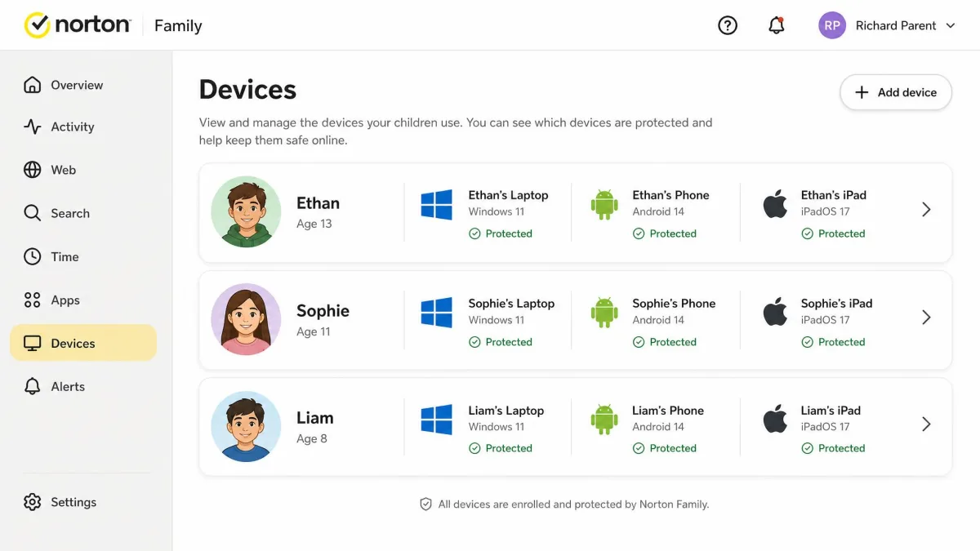
Task: Click the Apple icon for Sophie's iPad
Action: point(775,312)
